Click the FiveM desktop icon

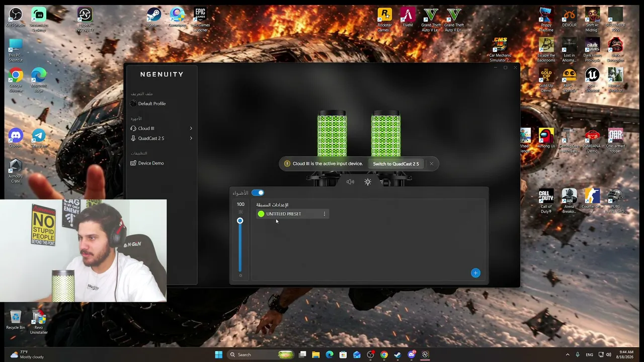[408, 18]
